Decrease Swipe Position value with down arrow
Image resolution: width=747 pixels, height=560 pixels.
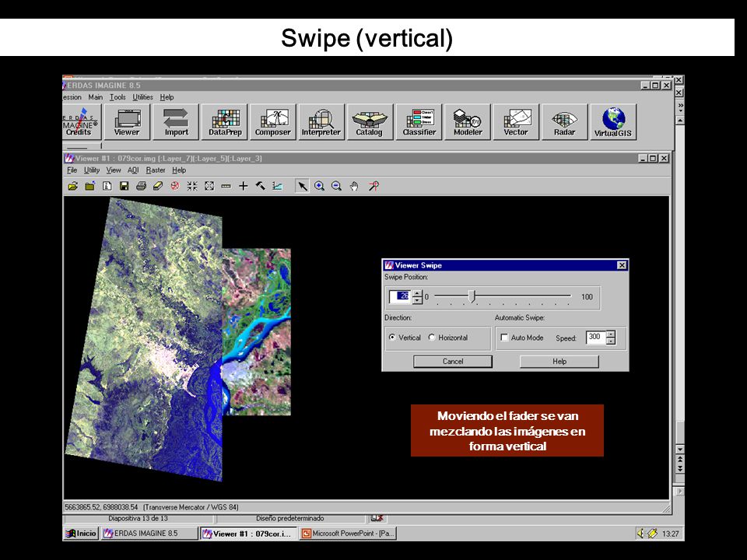(417, 300)
